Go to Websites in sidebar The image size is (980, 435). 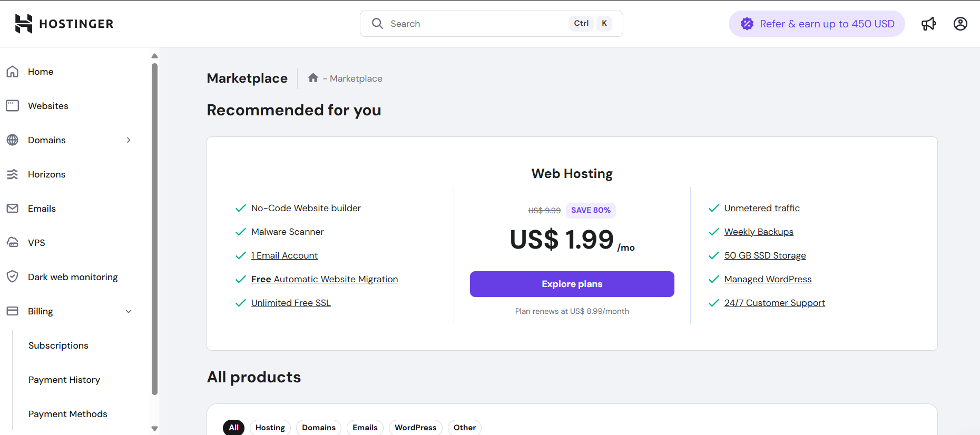click(x=48, y=106)
